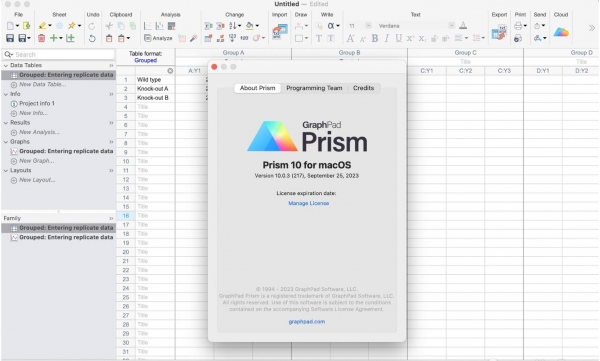Click the green plus New sheet icon

tap(54, 38)
